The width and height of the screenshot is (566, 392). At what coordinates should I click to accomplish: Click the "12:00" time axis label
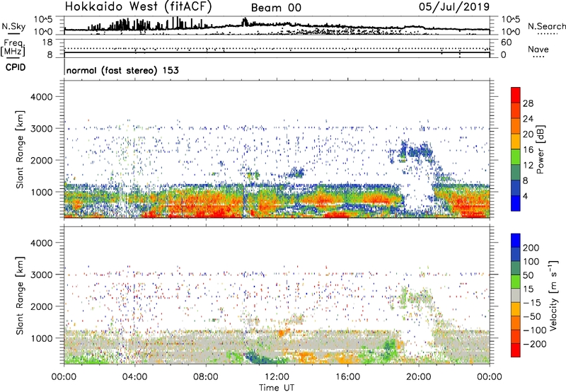(277, 377)
